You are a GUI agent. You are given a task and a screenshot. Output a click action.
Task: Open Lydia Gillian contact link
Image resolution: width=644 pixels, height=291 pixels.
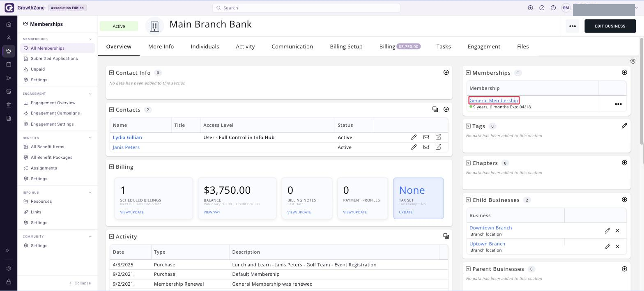[x=127, y=137]
